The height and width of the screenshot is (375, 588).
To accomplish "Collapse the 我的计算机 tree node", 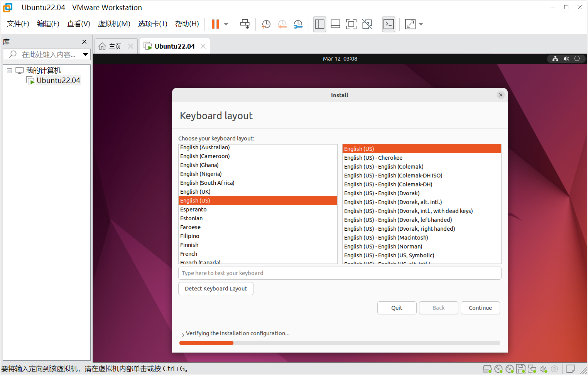I will (x=9, y=71).
